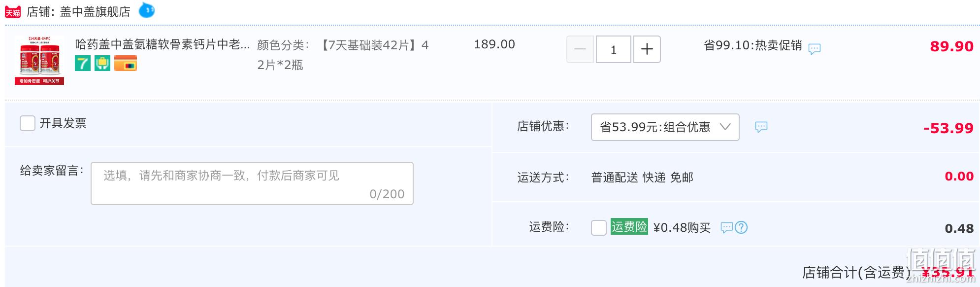Open the blue Wangwang chat icon
Viewport: 980px width, 287px height.
point(147,10)
